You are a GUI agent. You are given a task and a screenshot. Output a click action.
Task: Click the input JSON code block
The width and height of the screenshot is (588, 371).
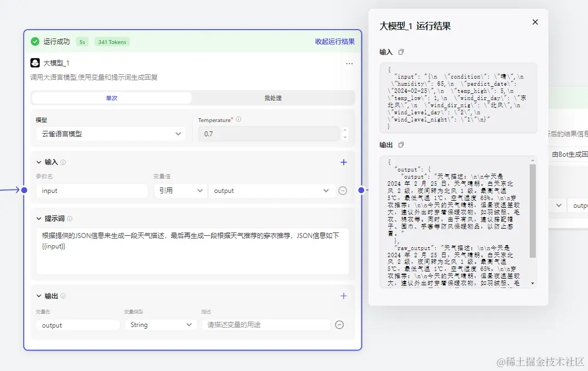pos(458,98)
